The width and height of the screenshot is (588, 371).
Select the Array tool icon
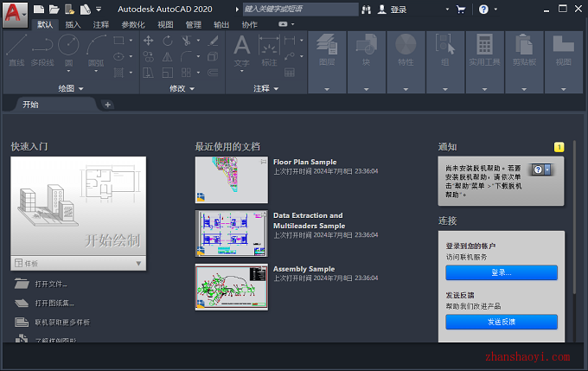click(x=187, y=73)
